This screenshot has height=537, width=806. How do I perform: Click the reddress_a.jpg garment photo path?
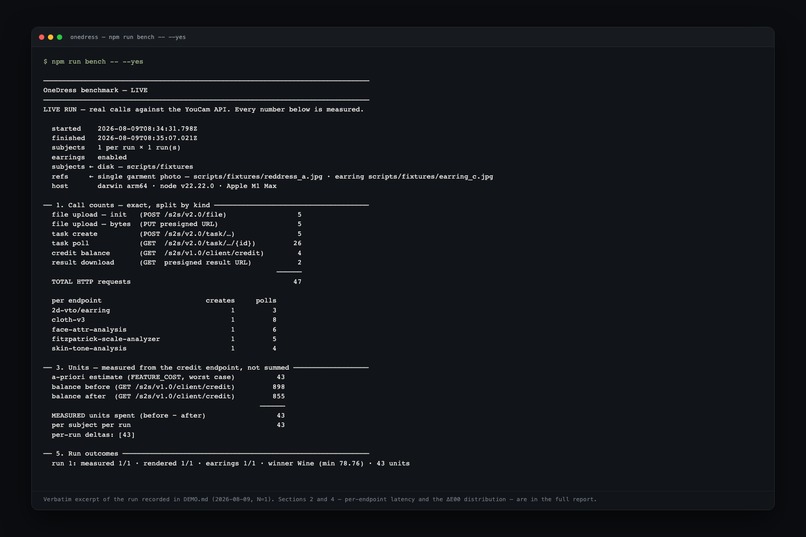pyautogui.click(x=258, y=177)
